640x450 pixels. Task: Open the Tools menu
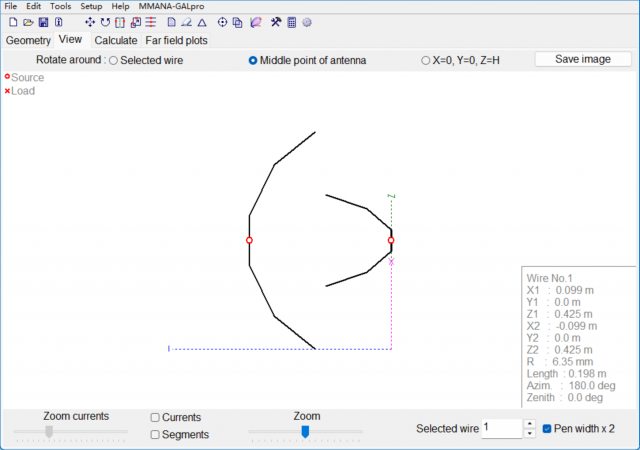click(61, 6)
